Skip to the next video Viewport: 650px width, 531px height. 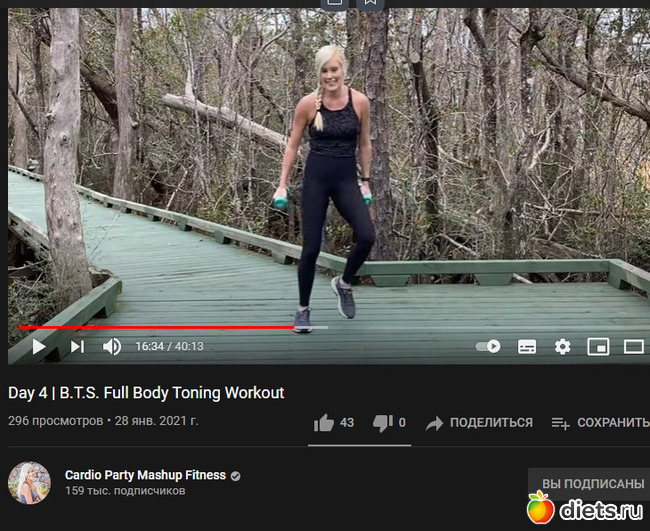[78, 347]
